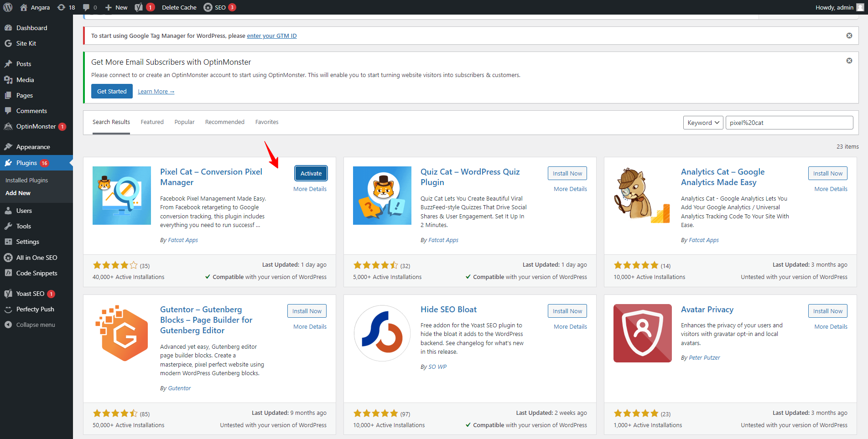Viewport: 868px width, 439px height.
Task: Open Installed Plugins submenu item
Action: (26, 180)
